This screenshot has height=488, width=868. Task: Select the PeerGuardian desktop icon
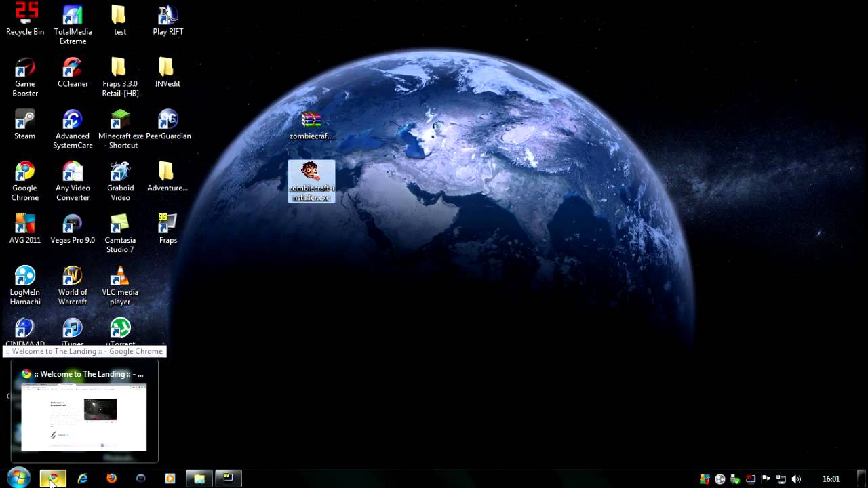pos(168,125)
